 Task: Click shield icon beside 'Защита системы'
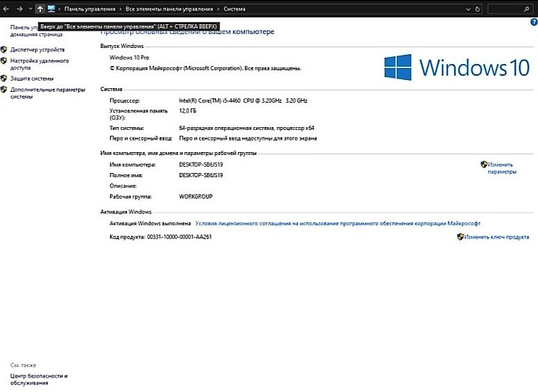(3, 79)
